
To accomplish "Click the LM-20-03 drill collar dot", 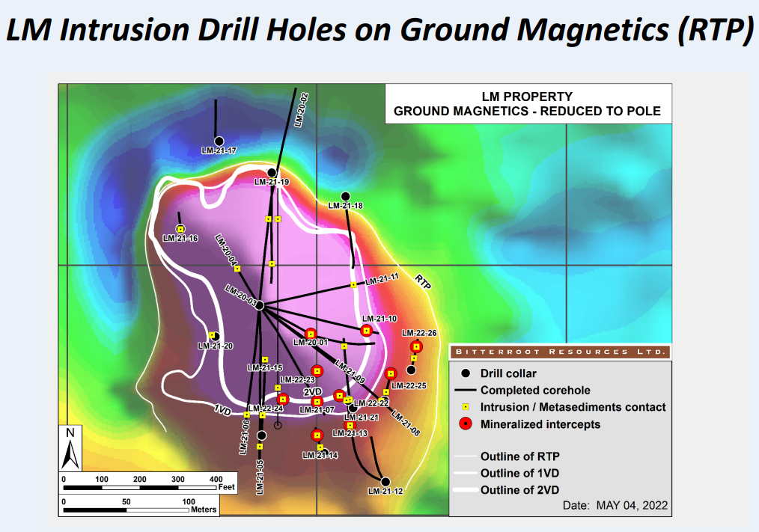I will 260,306.
